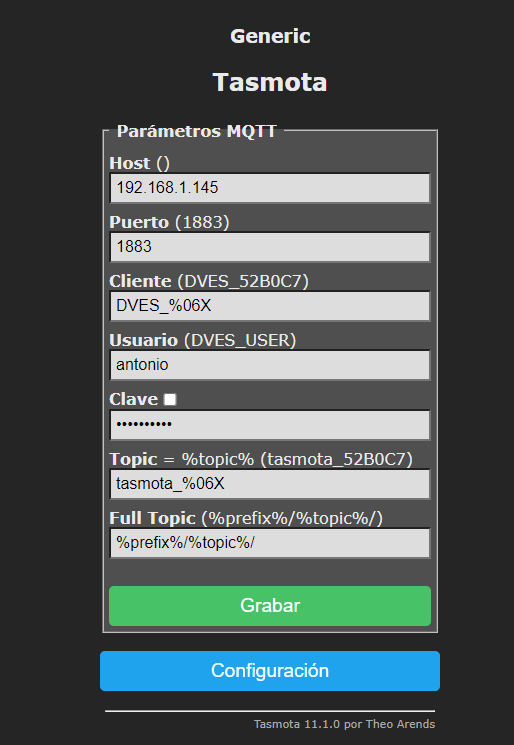Click the Tasmota page heading

270,82
